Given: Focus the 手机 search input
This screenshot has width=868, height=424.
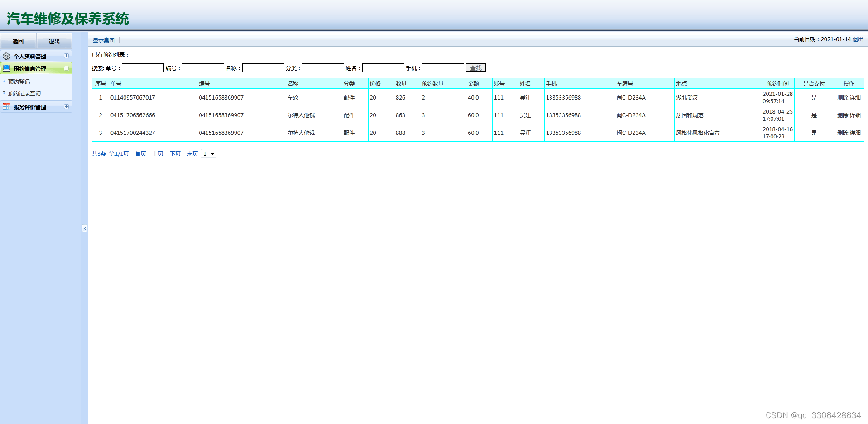Looking at the screenshot, I should (x=443, y=68).
